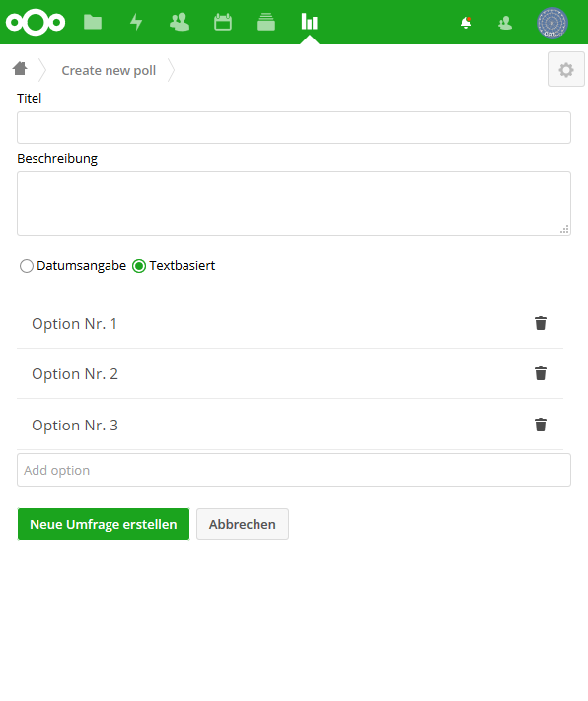Click Neue Umfrage erstellen button
Screen dimensions: 588x701
point(104,524)
